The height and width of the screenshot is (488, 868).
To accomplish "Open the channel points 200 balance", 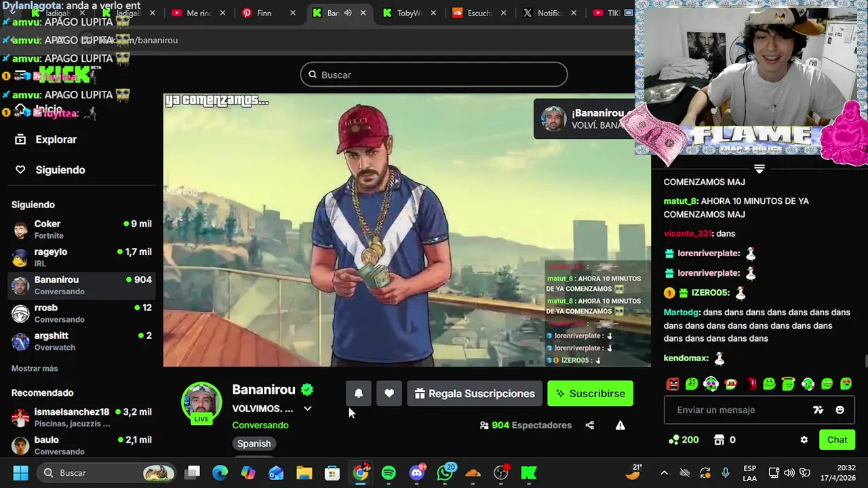I will tap(684, 440).
